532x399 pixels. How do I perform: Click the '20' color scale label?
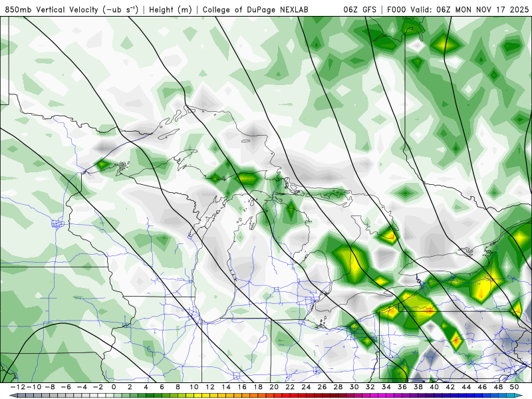point(274,387)
